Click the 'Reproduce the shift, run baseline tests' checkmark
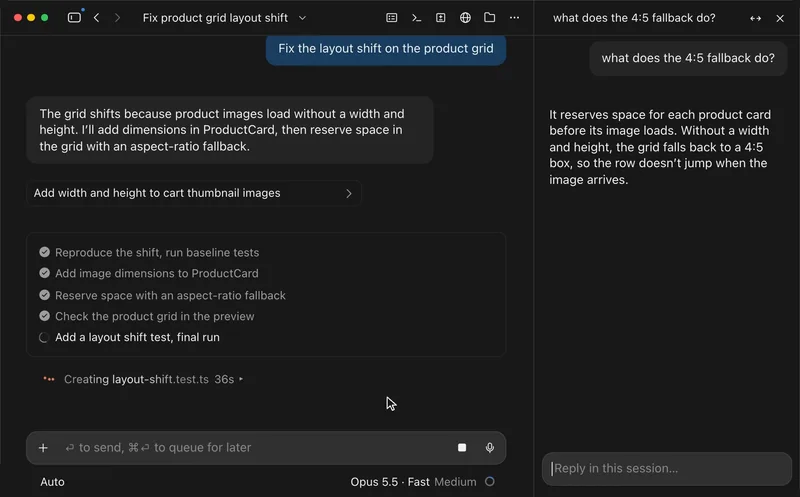This screenshot has width=800, height=497. click(44, 252)
